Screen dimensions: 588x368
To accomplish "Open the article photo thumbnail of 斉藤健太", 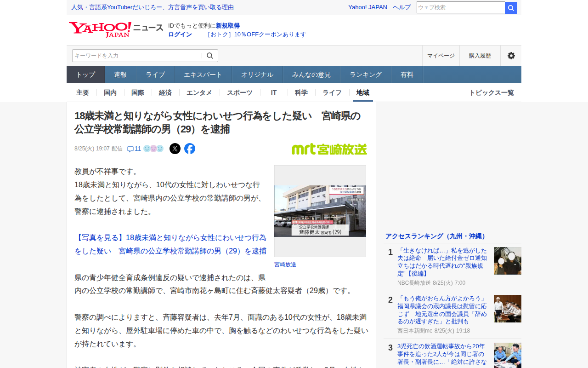I will pyautogui.click(x=320, y=211).
